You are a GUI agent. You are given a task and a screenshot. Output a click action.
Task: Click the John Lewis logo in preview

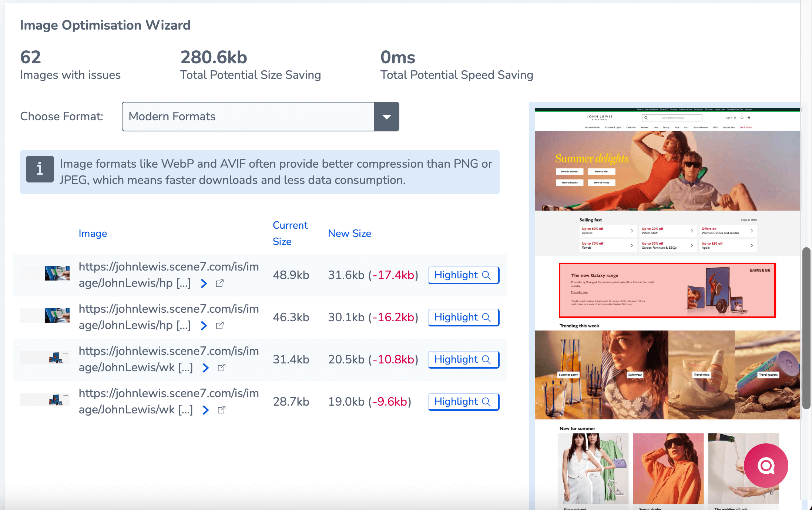[600, 118]
